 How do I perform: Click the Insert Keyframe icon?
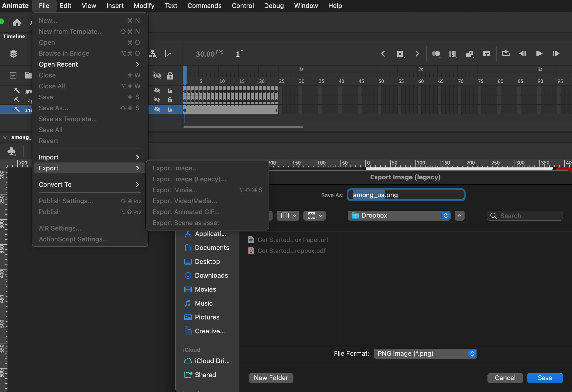coord(400,54)
